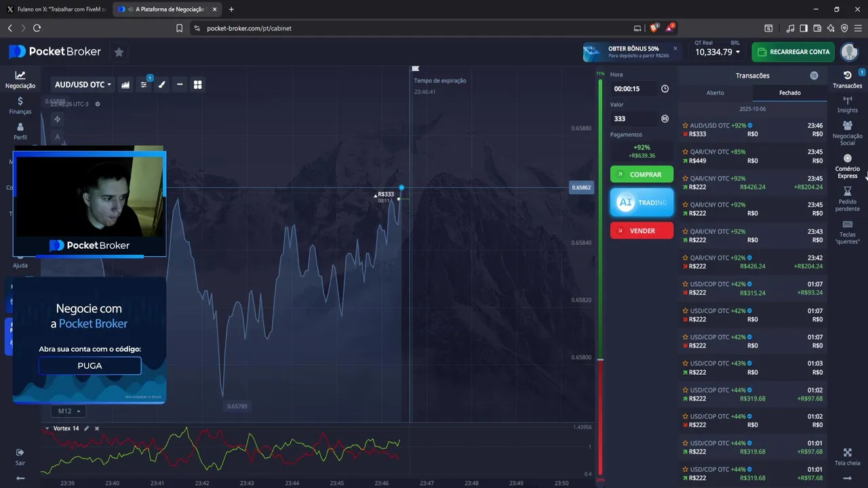Screen dimensions: 868x488
Task: Open the Perfil section in sidebar
Action: click(20, 131)
